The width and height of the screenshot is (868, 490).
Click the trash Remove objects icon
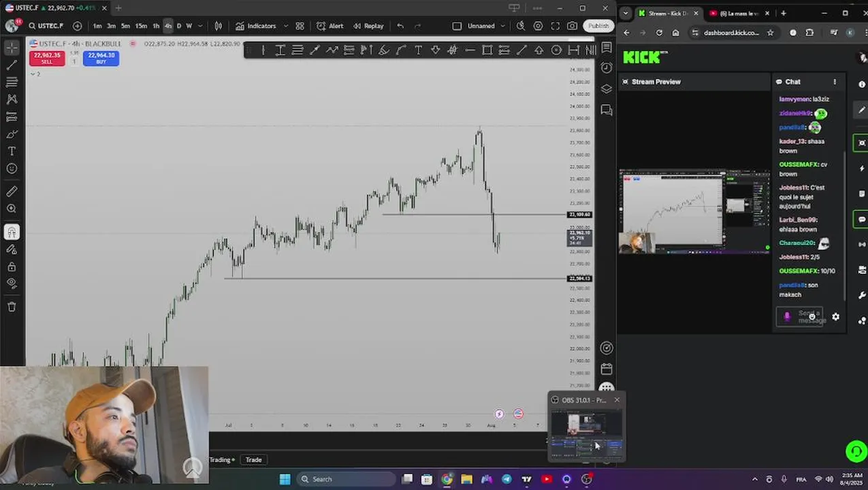click(x=12, y=307)
